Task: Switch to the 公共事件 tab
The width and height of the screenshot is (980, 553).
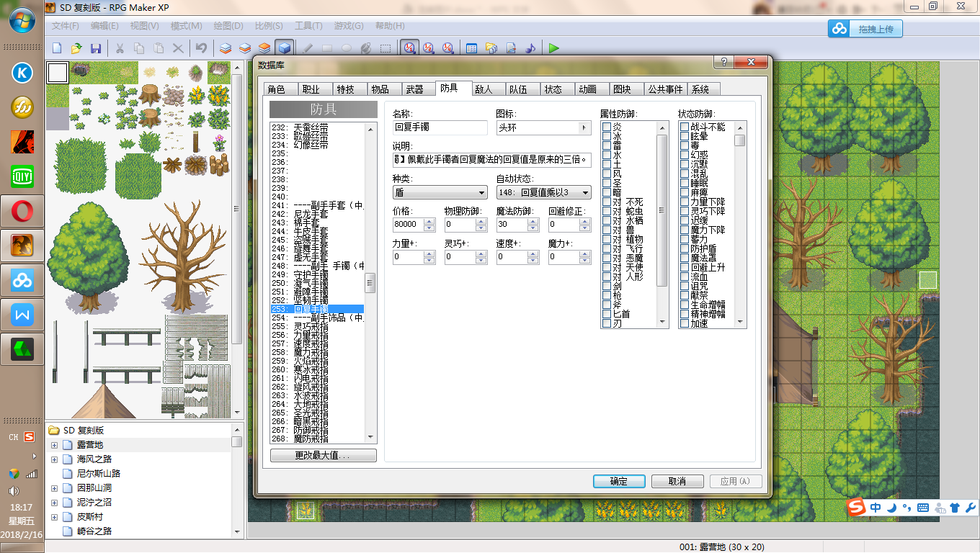Action: (x=665, y=89)
